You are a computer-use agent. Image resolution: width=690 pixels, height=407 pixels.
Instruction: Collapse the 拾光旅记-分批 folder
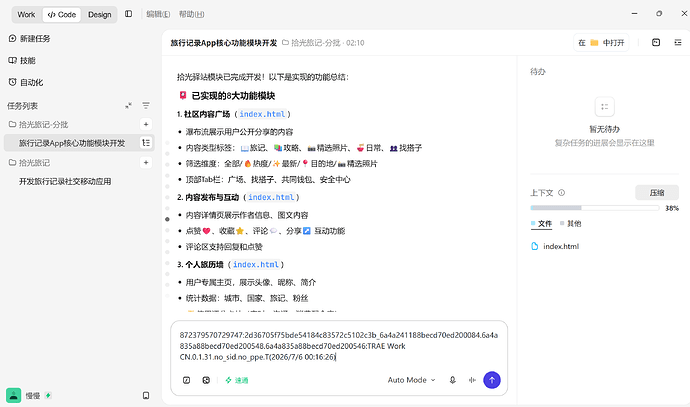point(38,125)
